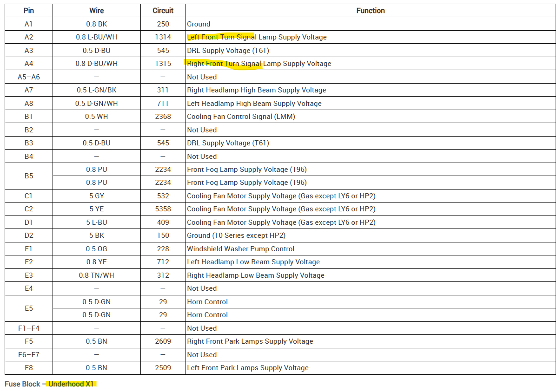Select wire cell 0.8 BK

click(x=97, y=24)
